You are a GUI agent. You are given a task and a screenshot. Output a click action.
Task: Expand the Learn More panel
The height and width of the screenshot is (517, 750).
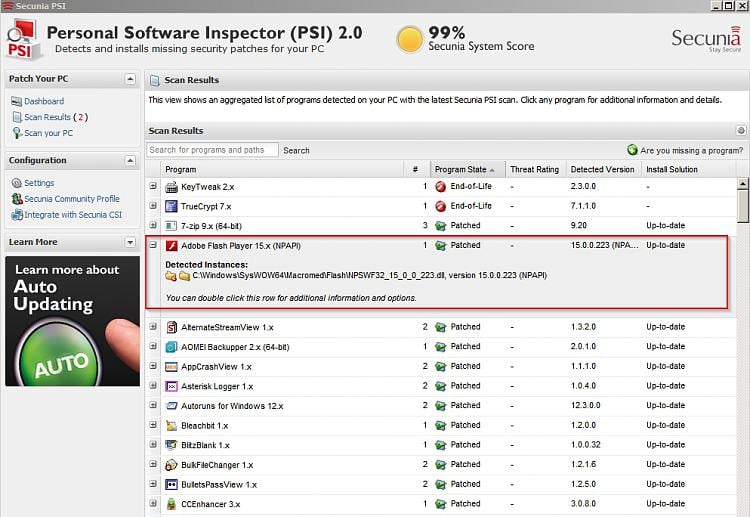130,242
